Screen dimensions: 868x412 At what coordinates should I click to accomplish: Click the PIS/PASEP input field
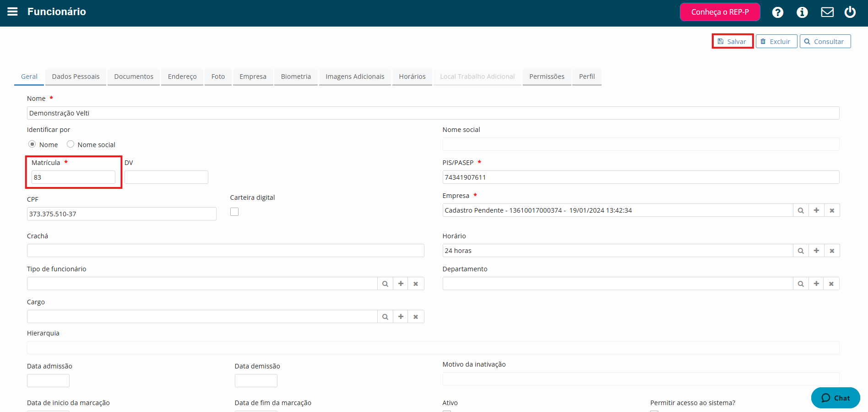(x=641, y=177)
